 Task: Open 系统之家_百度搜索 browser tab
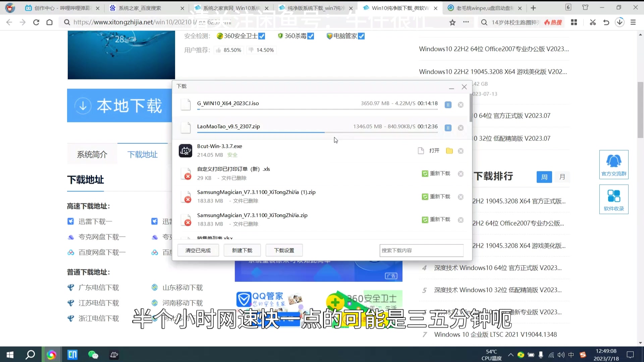point(147,8)
